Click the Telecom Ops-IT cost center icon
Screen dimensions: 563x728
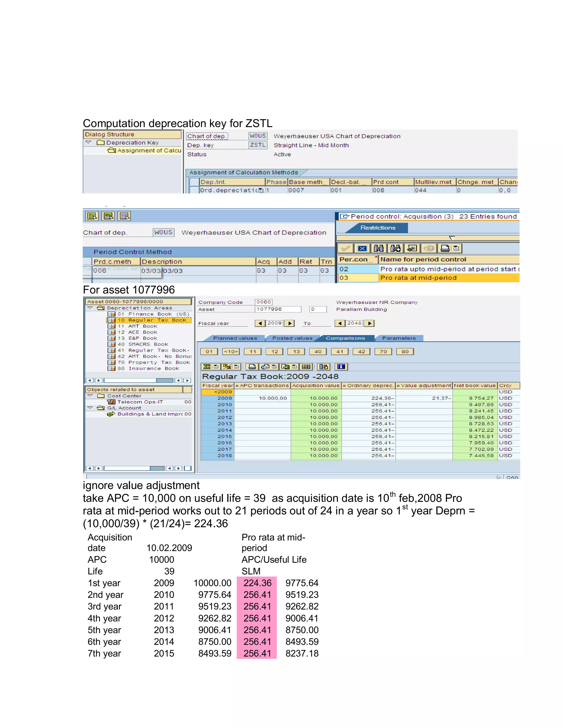click(x=111, y=402)
